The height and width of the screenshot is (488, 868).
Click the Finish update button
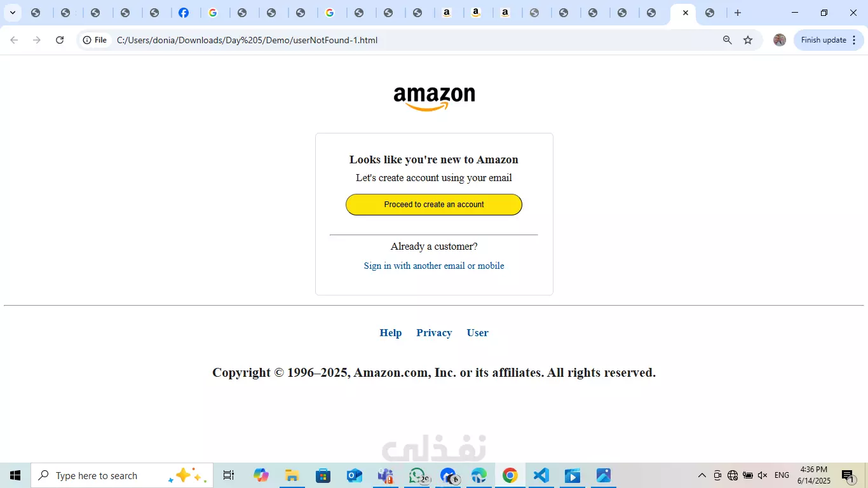824,40
